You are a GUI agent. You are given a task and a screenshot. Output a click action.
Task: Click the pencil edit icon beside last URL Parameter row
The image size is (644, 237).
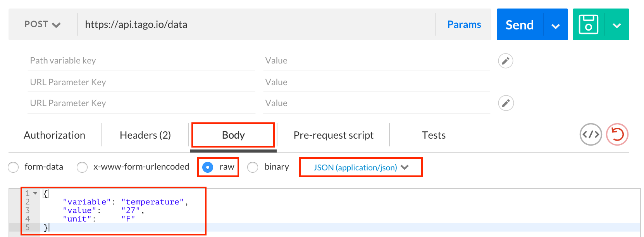click(x=506, y=103)
